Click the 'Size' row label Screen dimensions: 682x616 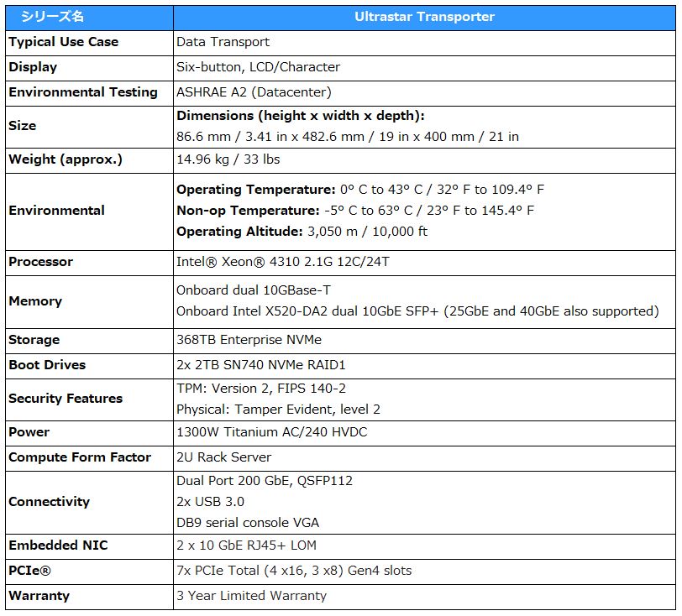(x=22, y=126)
